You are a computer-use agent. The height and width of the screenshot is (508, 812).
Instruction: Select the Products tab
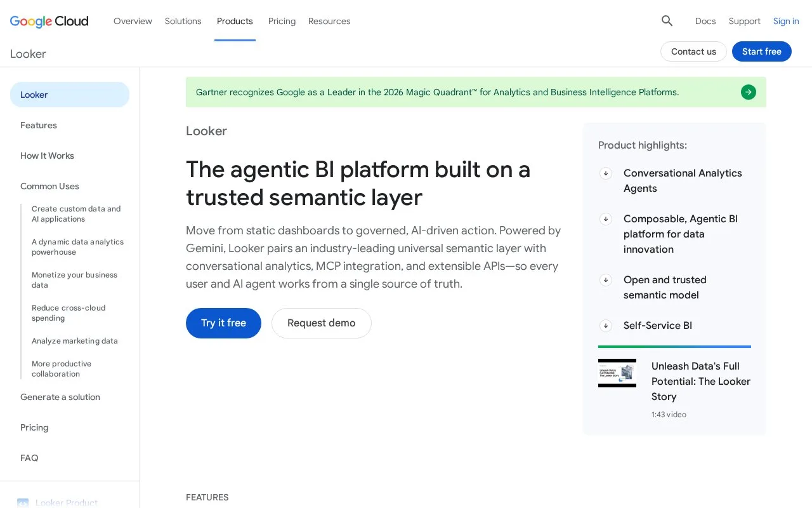235,21
